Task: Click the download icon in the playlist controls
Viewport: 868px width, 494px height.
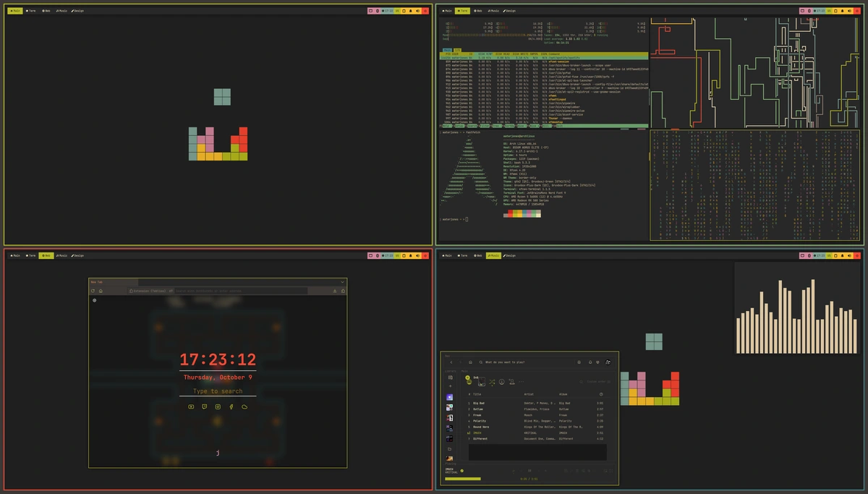Action: pyautogui.click(x=501, y=382)
